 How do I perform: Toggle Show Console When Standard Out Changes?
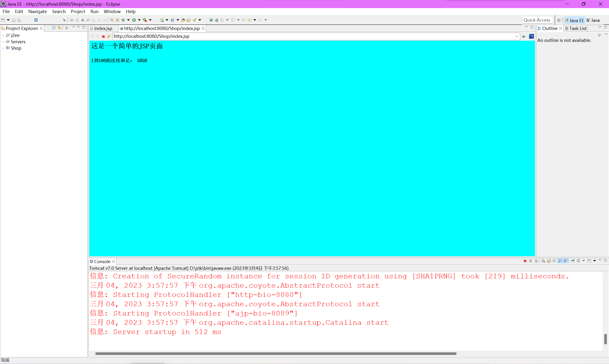click(560, 261)
